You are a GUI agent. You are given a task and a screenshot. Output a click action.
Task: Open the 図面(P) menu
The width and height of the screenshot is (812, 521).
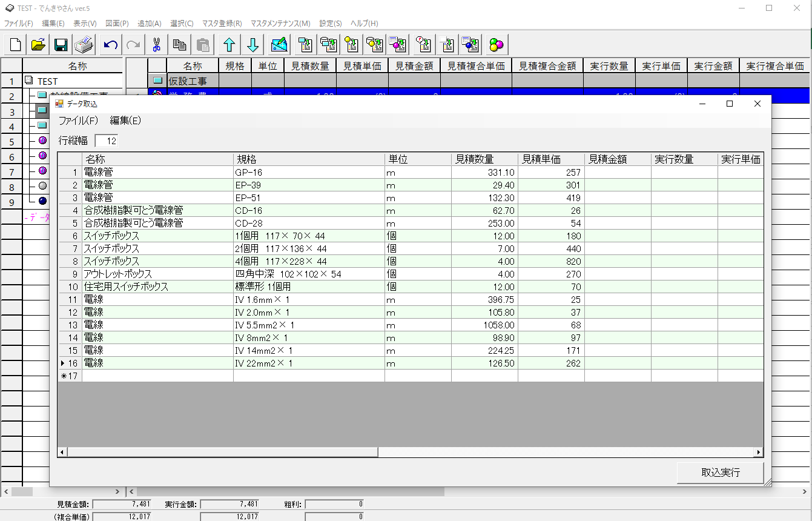pos(117,24)
